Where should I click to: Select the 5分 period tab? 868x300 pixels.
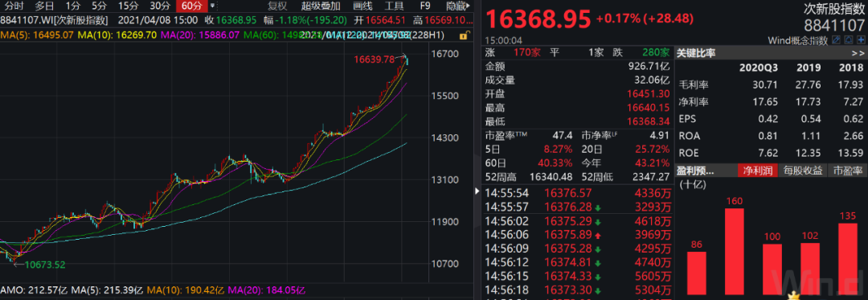[100, 6]
